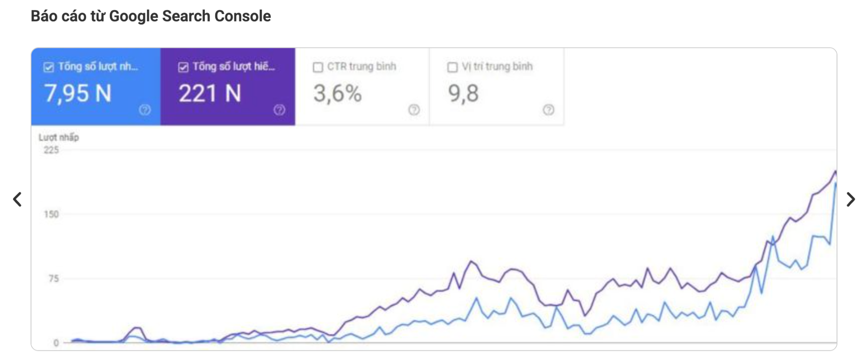Image resolution: width=868 pixels, height=359 pixels.
Task: Go to the previous slide arrow
Action: tap(17, 199)
